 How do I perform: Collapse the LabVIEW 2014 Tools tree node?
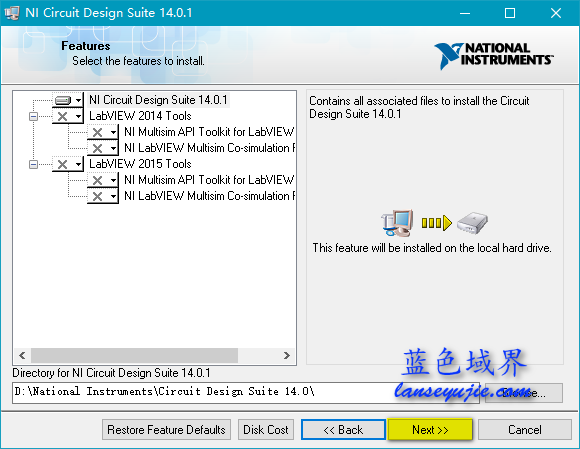(33, 117)
